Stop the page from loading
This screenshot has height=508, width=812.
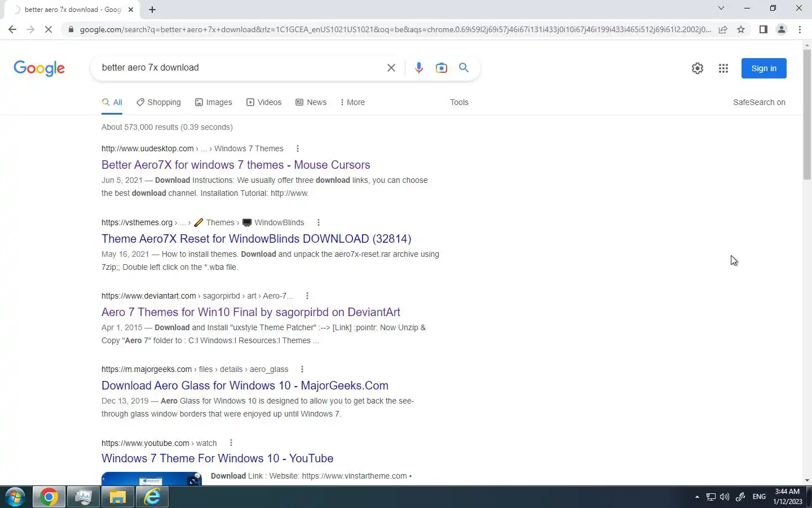coord(48,29)
